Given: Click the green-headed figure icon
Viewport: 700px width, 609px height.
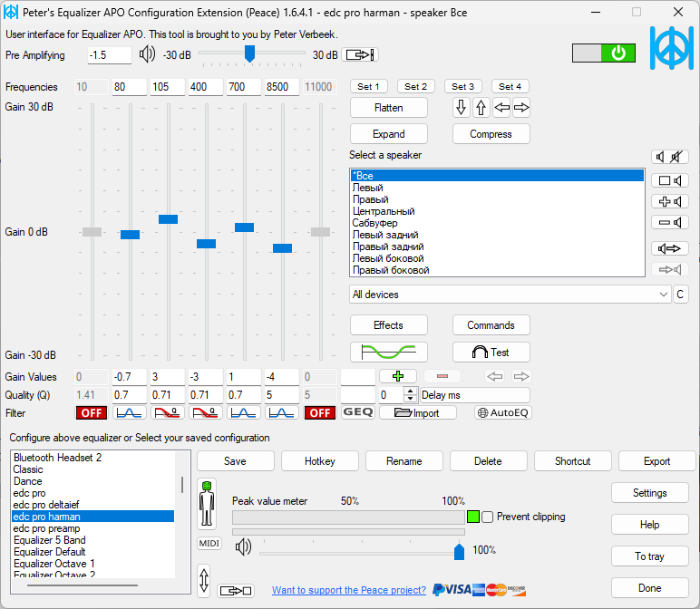Looking at the screenshot, I should click(207, 503).
